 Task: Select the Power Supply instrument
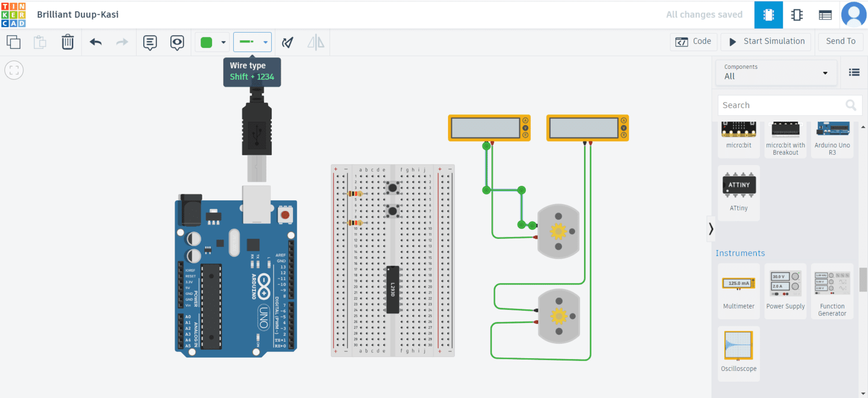(786, 290)
